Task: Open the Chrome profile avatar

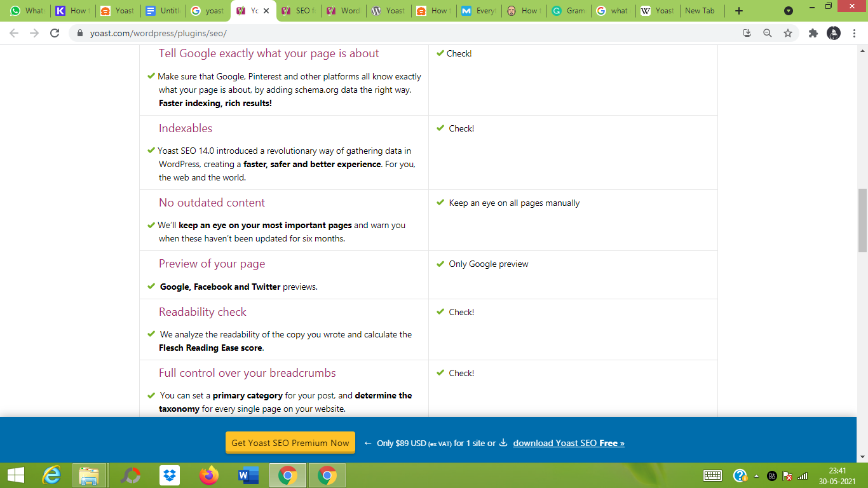Action: (834, 33)
